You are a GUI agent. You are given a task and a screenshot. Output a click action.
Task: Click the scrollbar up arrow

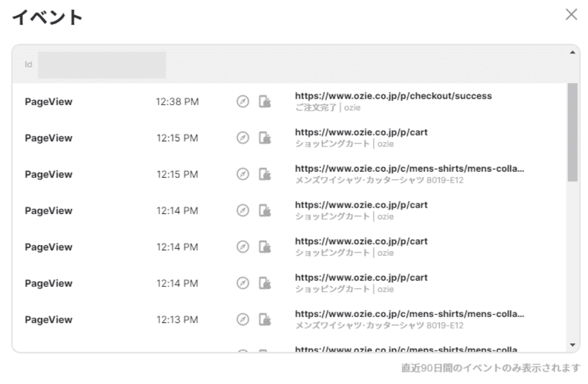click(572, 52)
